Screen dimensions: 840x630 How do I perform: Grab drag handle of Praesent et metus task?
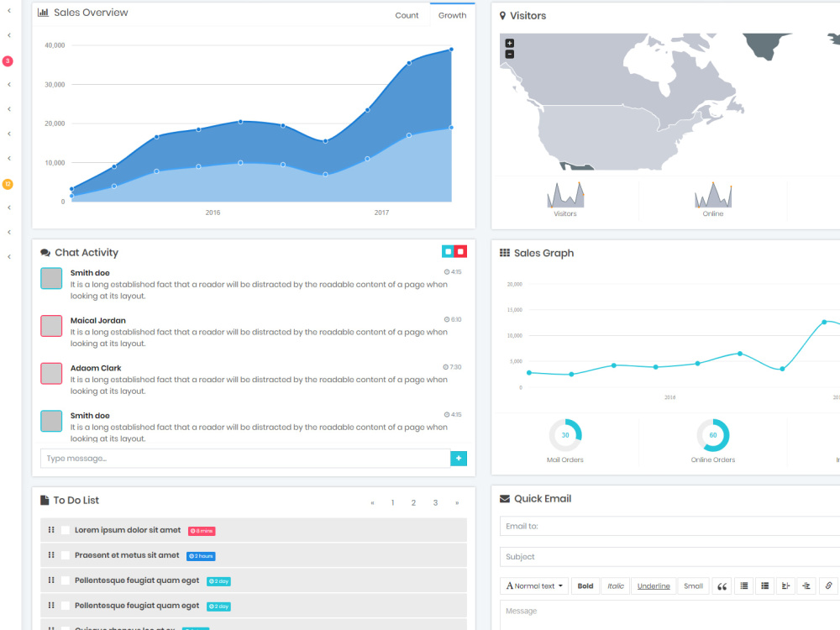pyautogui.click(x=51, y=555)
